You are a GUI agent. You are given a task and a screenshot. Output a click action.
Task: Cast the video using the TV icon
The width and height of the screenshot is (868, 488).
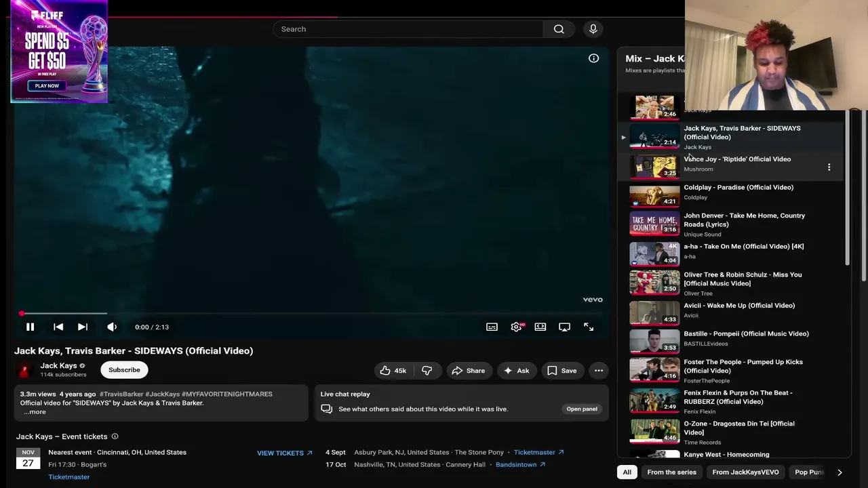pos(564,327)
